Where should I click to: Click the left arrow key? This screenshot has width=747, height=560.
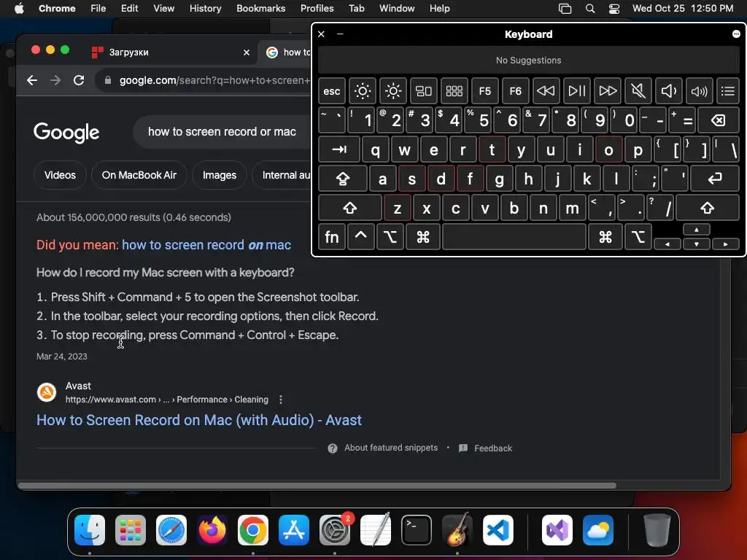click(x=667, y=244)
